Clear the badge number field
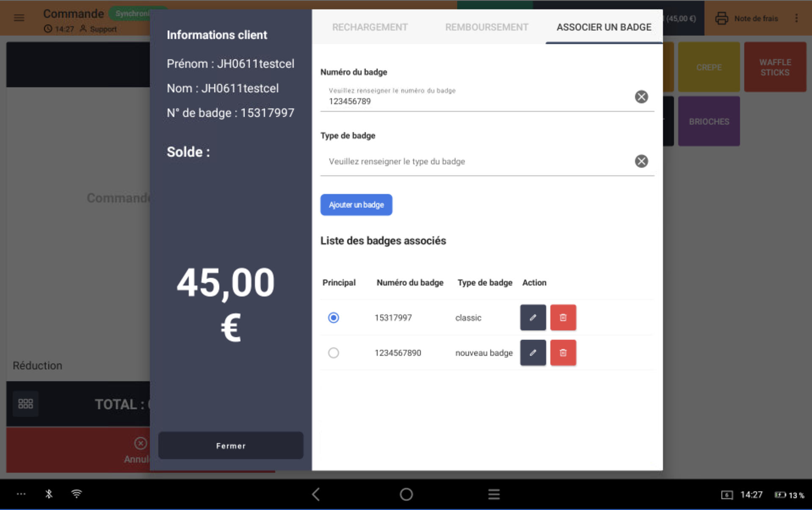This screenshot has height=510, width=812. [641, 97]
